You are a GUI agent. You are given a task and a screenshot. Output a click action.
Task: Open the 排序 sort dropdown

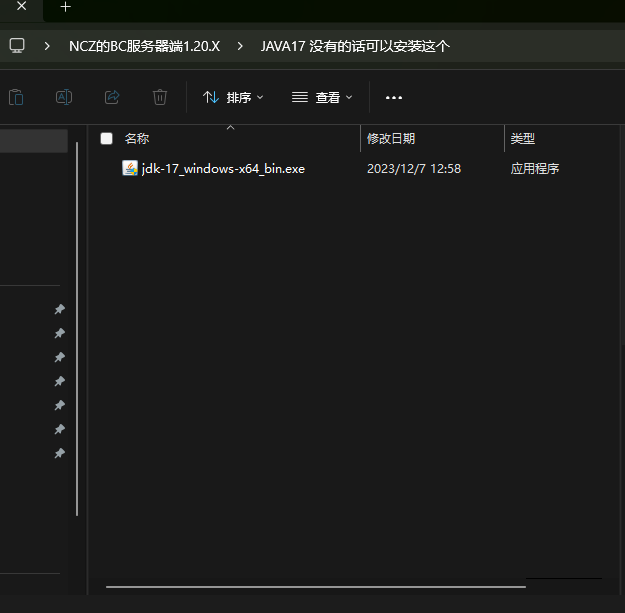point(233,97)
